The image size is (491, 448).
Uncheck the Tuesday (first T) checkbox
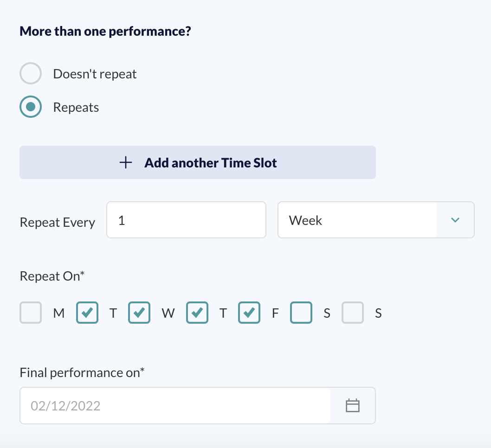tap(87, 313)
